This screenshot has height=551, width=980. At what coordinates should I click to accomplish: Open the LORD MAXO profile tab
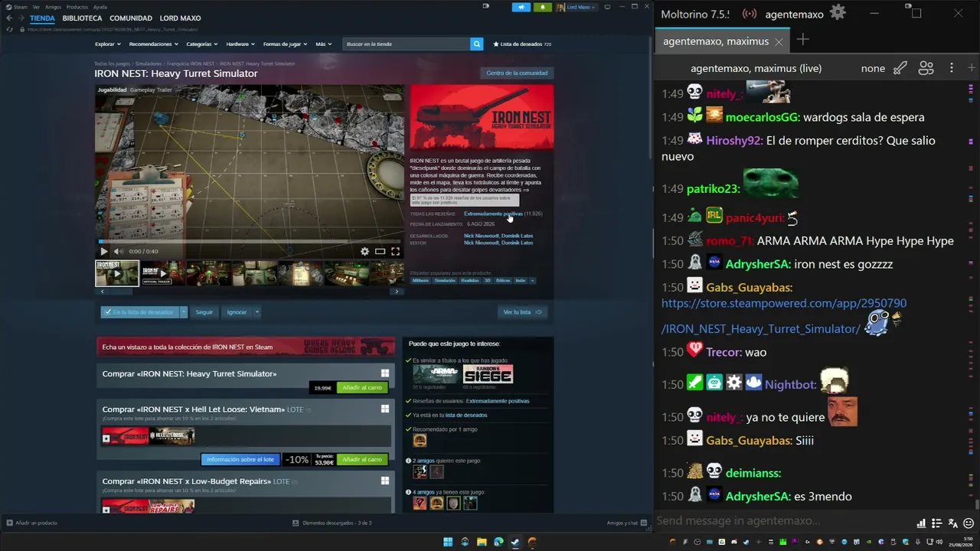tap(180, 18)
